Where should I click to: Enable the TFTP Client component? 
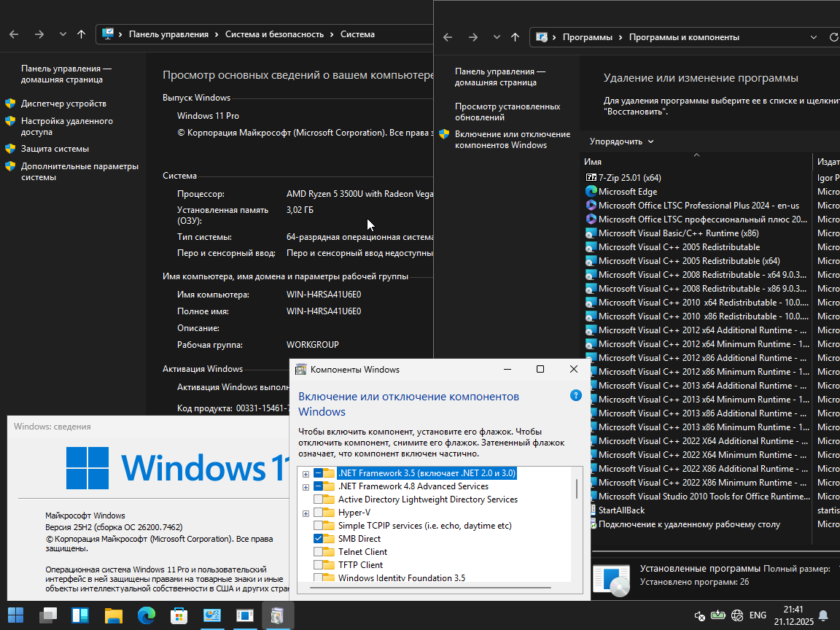tap(319, 564)
